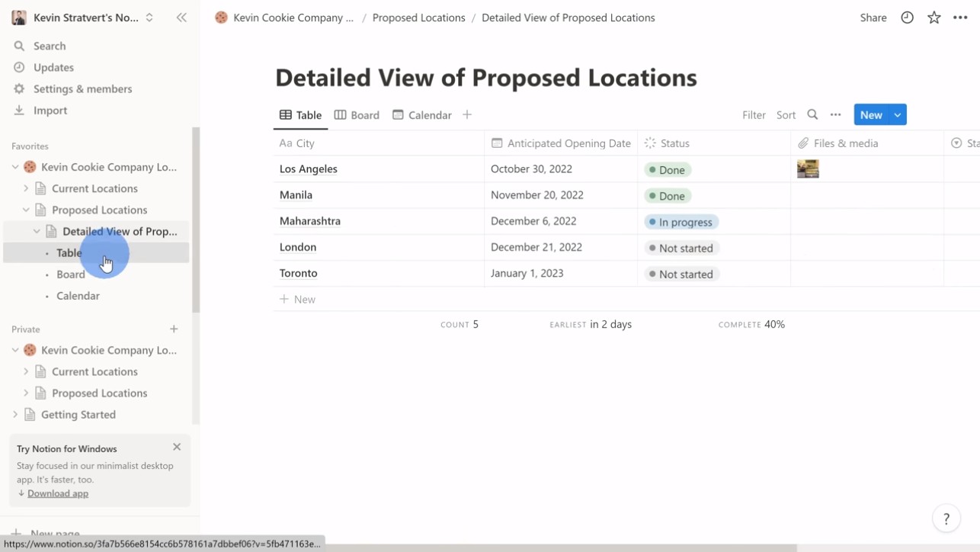The image size is (980, 552).
Task: Expand Current Locations under Favorites
Action: (x=26, y=188)
